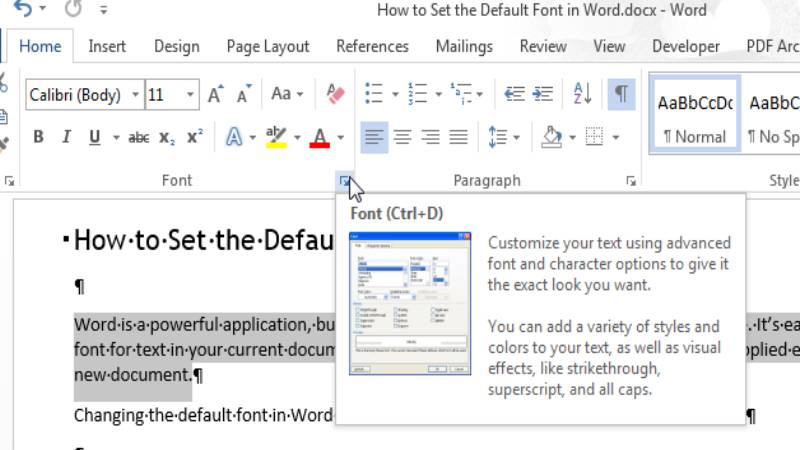Click the Increase Indent icon

pyautogui.click(x=543, y=94)
